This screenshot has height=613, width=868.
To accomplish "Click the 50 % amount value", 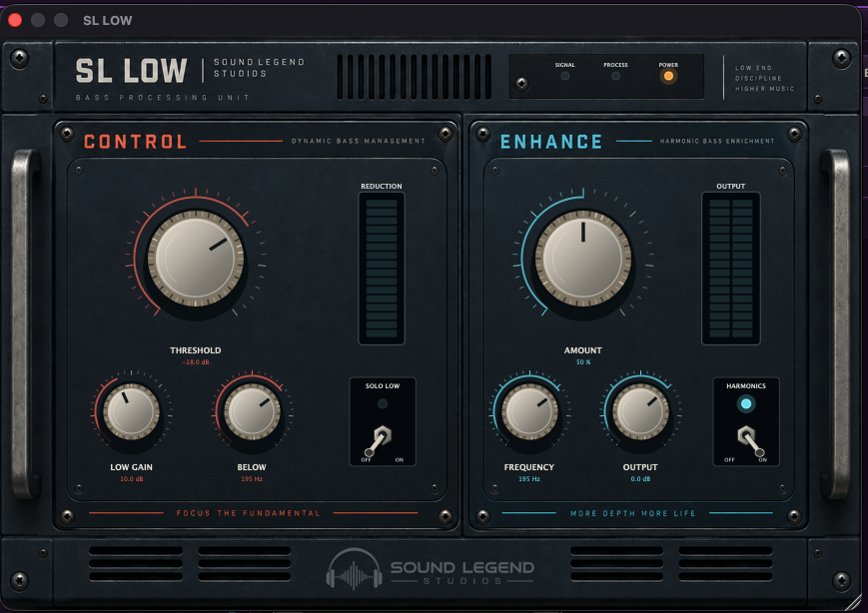I will coord(583,362).
